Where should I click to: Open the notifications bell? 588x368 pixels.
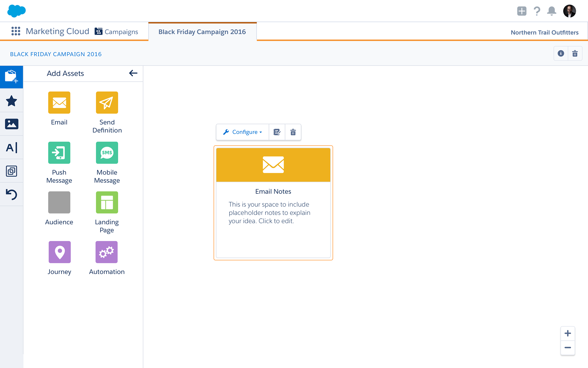tap(552, 11)
